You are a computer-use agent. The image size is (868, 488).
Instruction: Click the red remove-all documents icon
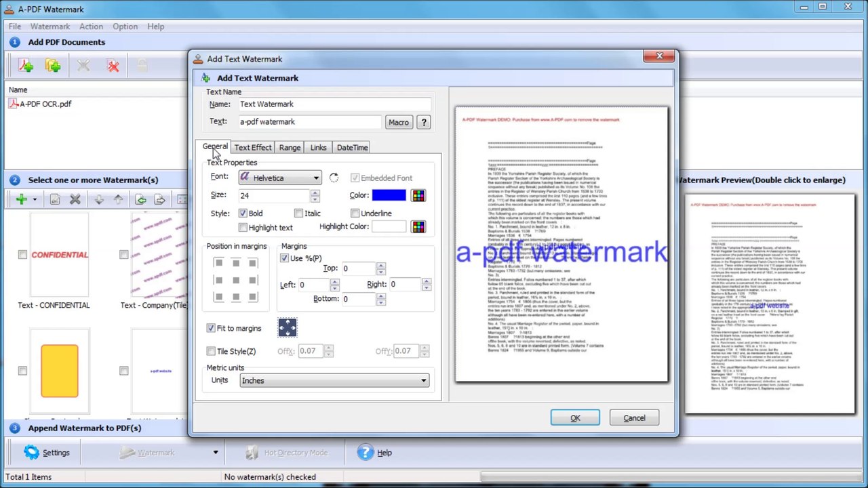click(113, 66)
